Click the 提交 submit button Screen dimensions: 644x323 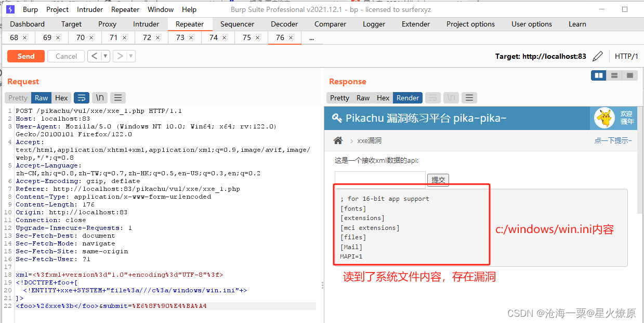tap(438, 180)
